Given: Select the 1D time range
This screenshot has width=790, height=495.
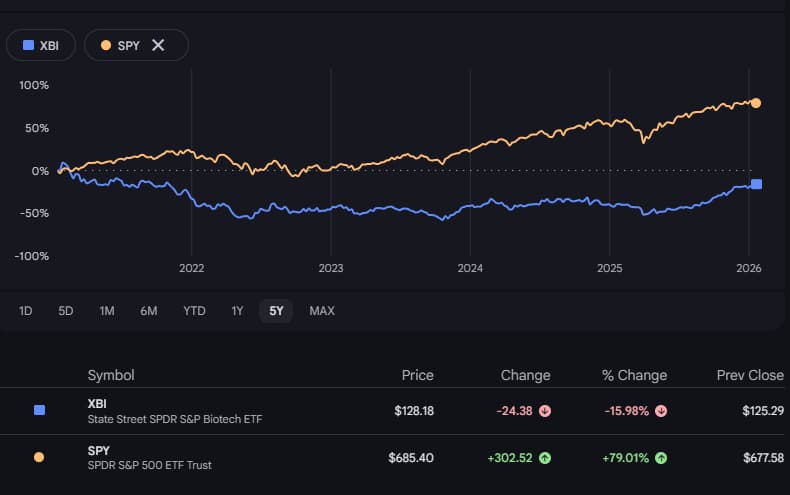Looking at the screenshot, I should [x=26, y=311].
